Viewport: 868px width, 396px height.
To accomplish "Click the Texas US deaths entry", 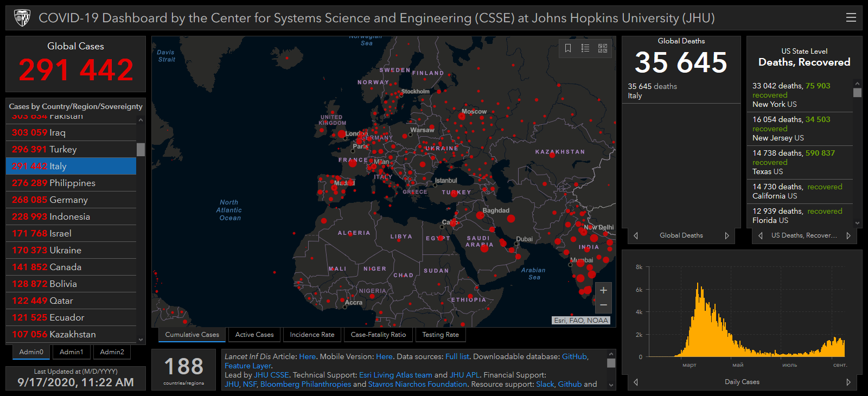I will click(x=800, y=162).
